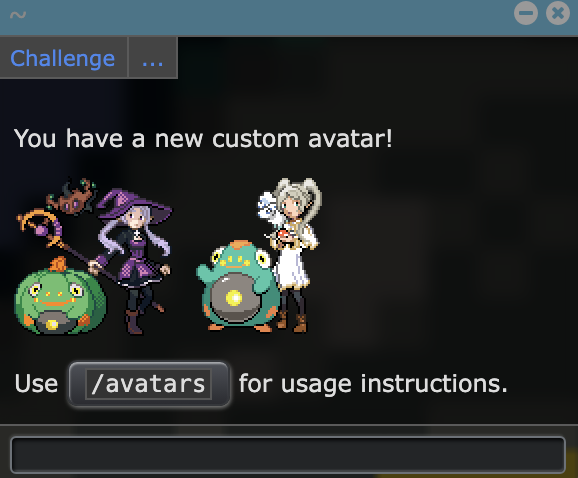Click the teal Bellibolt frog sprite
The height and width of the screenshot is (478, 578).
[238, 287]
